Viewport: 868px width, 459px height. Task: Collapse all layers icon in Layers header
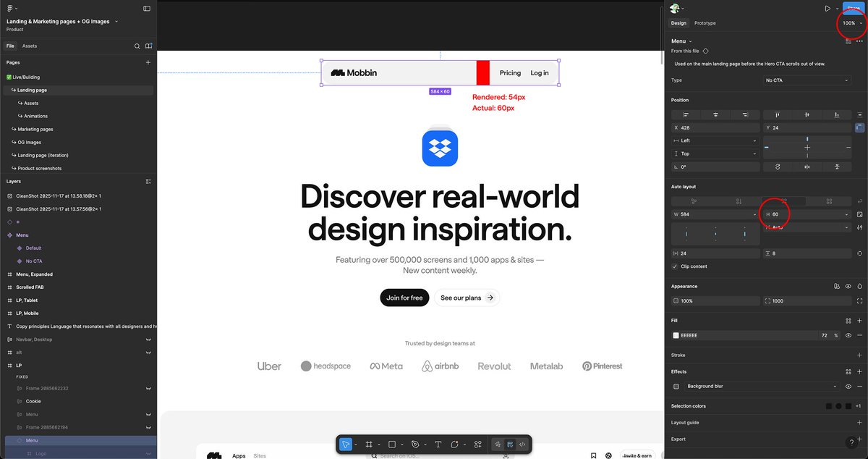148,181
